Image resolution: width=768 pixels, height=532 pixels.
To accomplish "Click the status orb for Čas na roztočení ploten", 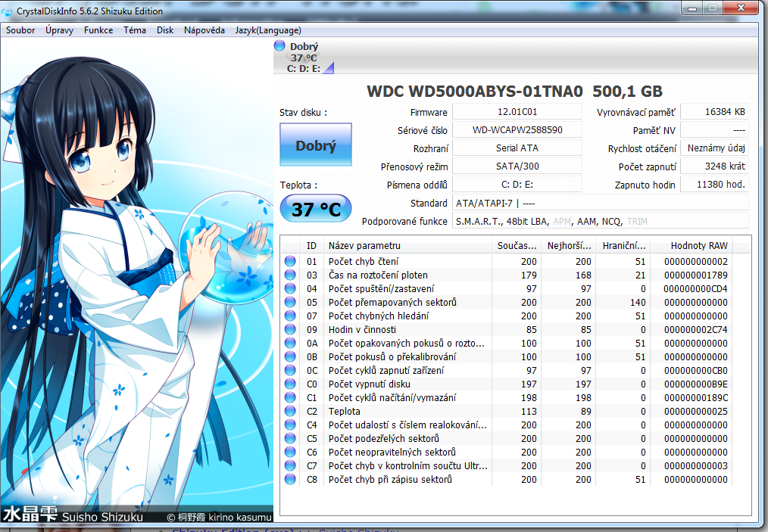I will click(x=290, y=275).
